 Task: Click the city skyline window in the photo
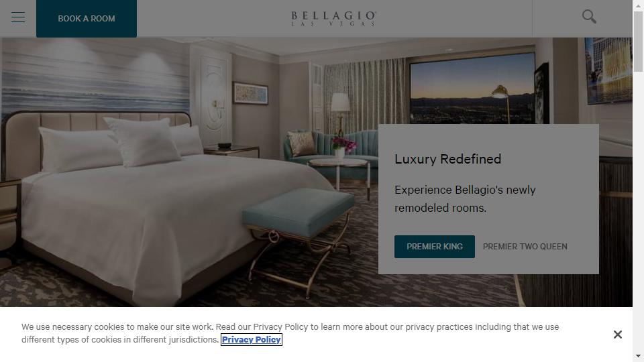(x=472, y=87)
